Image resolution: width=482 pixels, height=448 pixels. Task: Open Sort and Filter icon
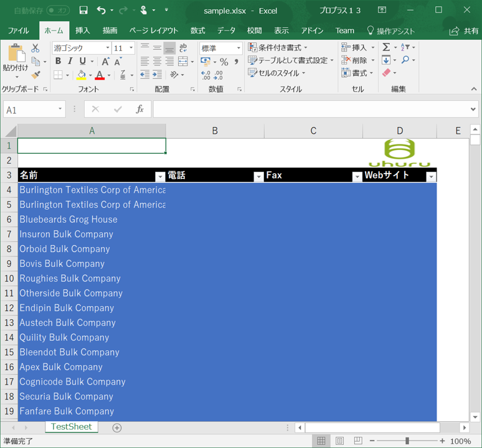(405, 47)
